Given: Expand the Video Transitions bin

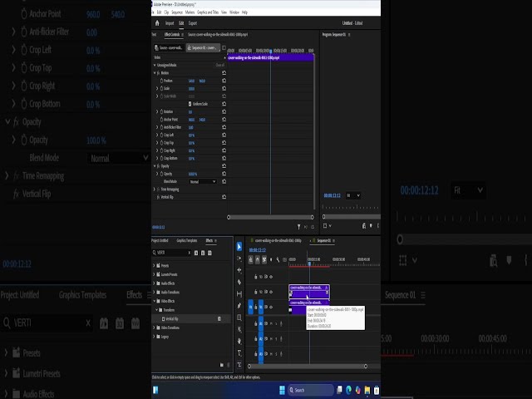Looking at the screenshot, I should [154, 328].
